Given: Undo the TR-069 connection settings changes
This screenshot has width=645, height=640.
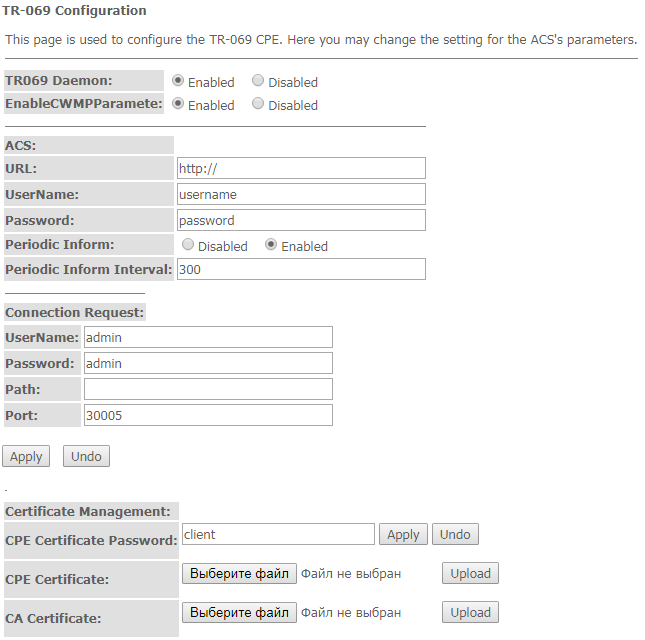Looking at the screenshot, I should coord(86,456).
